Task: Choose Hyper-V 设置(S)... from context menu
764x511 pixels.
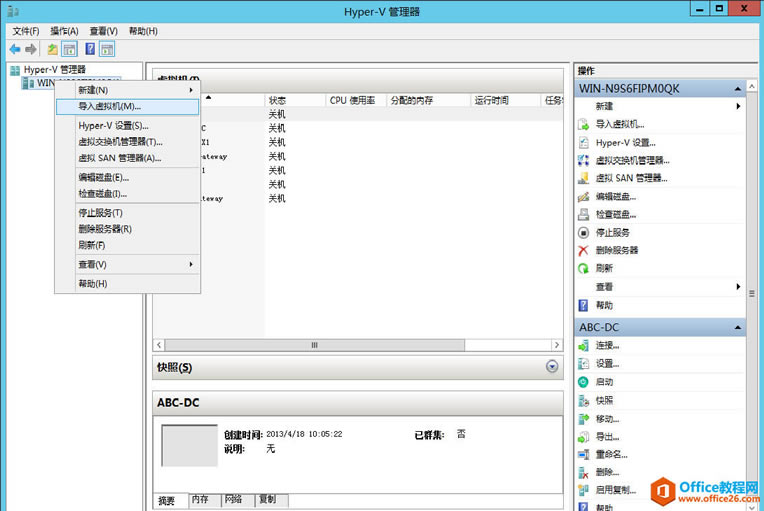Action: pyautogui.click(x=128, y=126)
